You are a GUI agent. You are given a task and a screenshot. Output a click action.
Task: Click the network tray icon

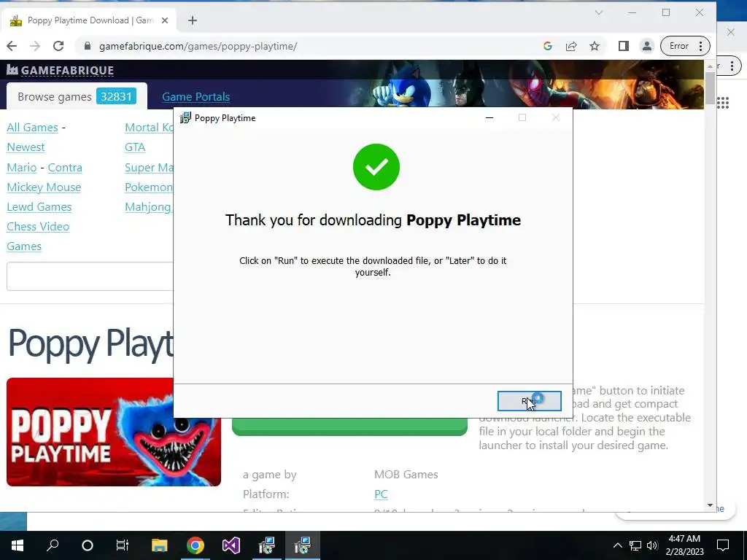(x=635, y=545)
